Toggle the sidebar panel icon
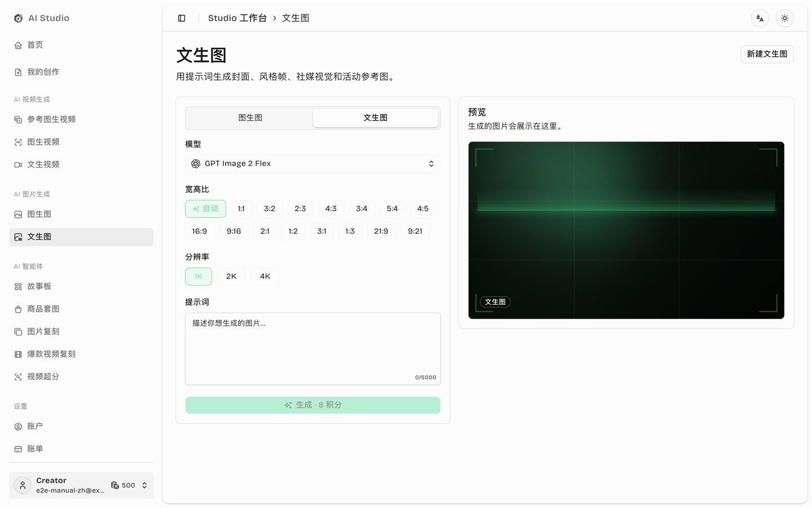Screen dimensions: 812x508 182,18
